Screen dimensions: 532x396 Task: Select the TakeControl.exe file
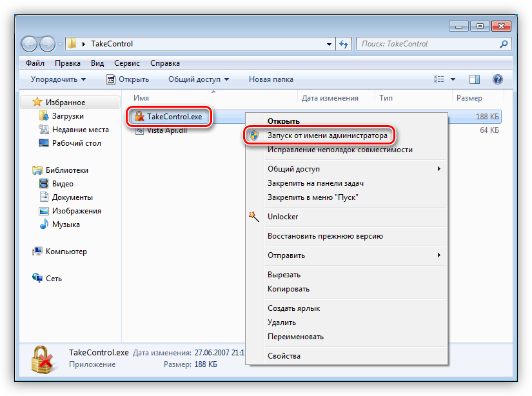(x=174, y=117)
